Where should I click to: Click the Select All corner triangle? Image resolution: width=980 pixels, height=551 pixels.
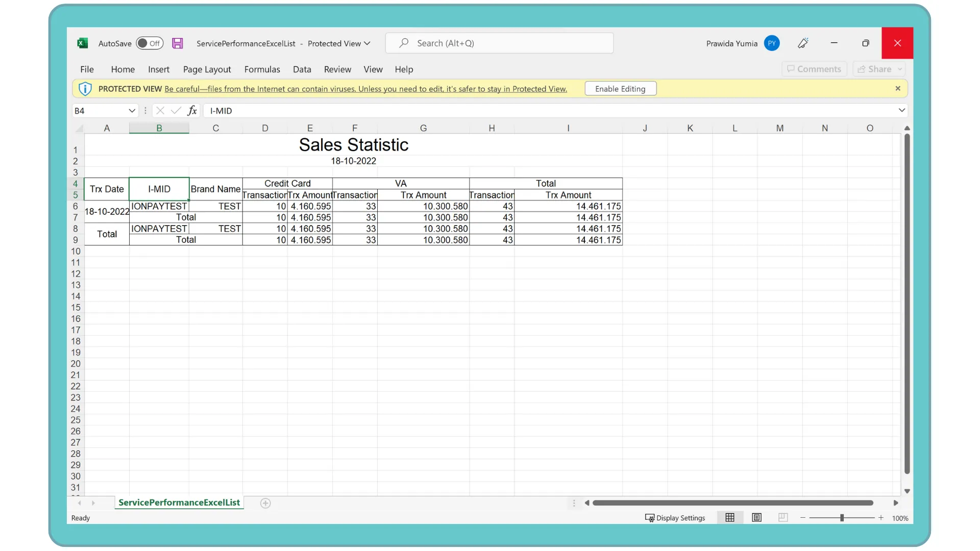(x=79, y=129)
